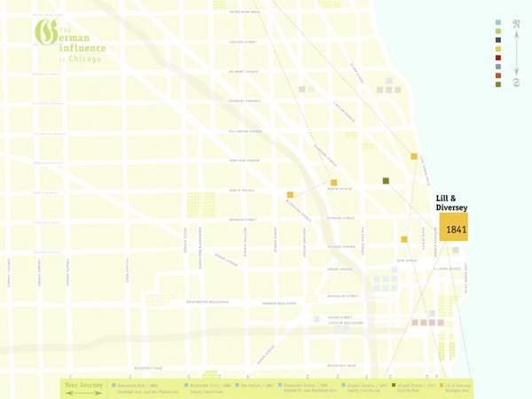Select the olive legend square
This screenshot has width=532, height=399.
498,84
